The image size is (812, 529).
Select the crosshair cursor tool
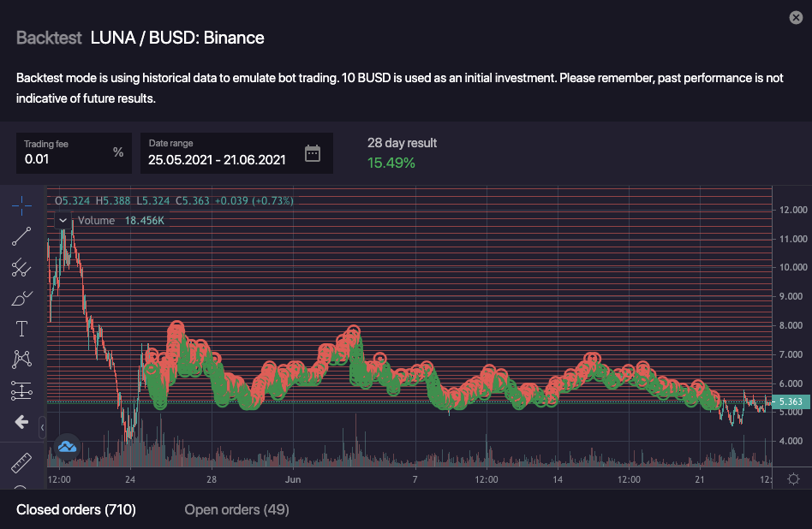tap(21, 205)
